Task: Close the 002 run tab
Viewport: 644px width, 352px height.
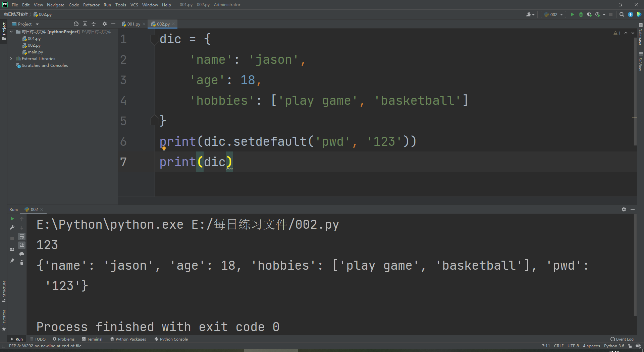Action: [42, 210]
